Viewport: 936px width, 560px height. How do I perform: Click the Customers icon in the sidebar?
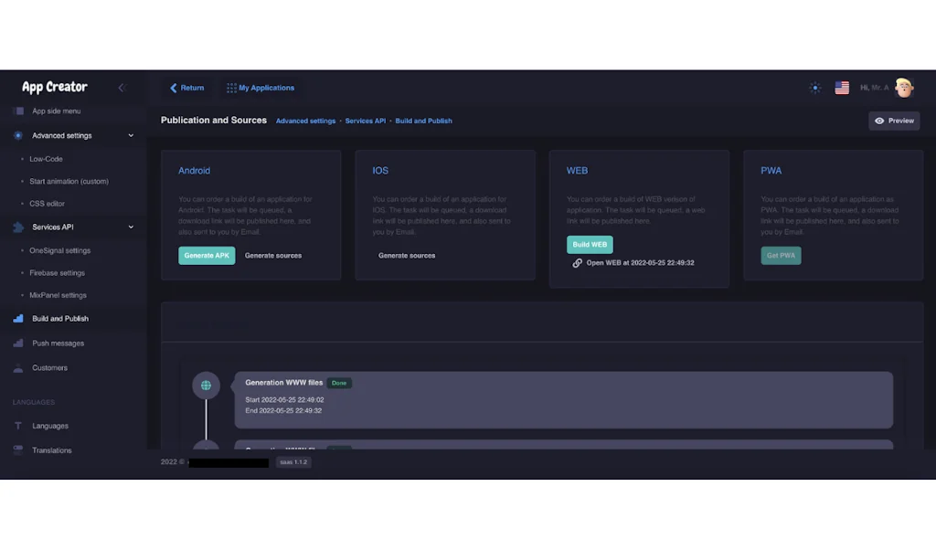point(16,367)
